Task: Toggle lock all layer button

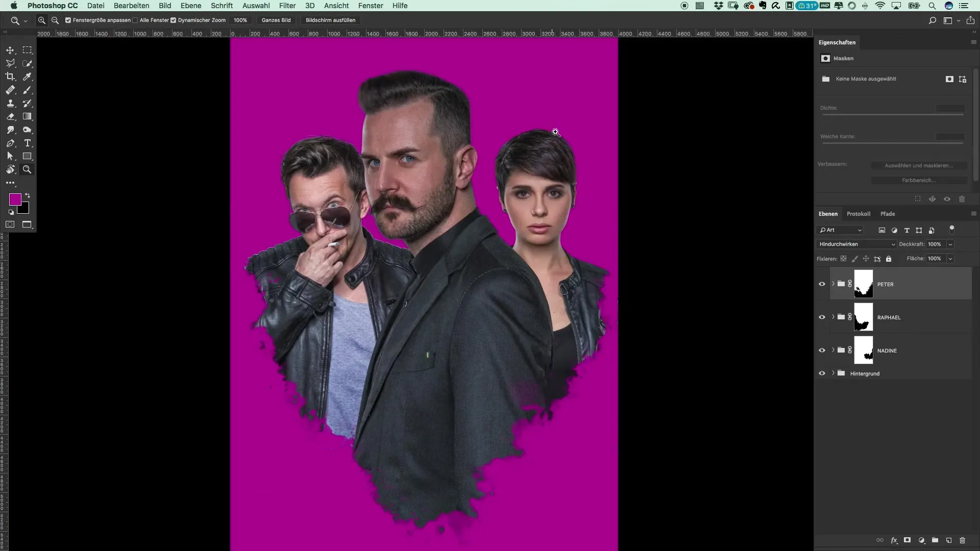Action: [x=889, y=259]
